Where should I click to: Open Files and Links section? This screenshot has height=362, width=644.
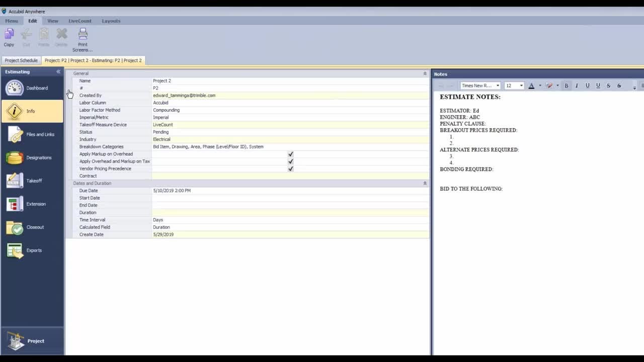pyautogui.click(x=32, y=134)
